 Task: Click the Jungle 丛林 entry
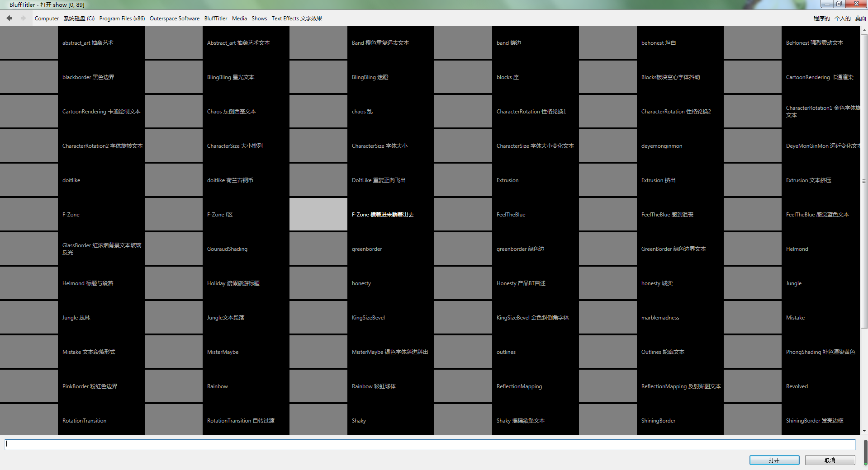(x=76, y=318)
